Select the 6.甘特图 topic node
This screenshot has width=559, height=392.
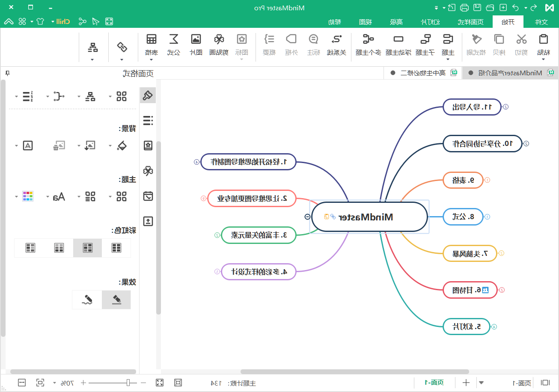[x=470, y=290]
